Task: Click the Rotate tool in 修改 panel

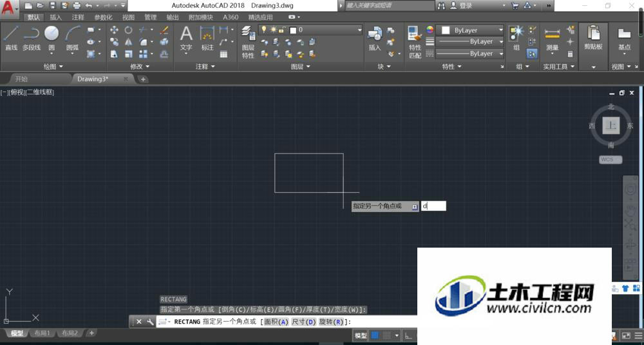Action: pyautogui.click(x=129, y=30)
